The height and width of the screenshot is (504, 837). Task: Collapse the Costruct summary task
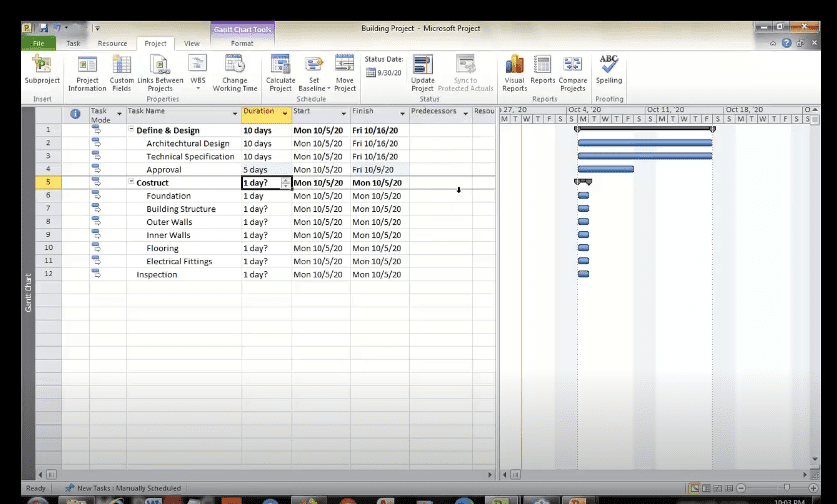point(131,182)
